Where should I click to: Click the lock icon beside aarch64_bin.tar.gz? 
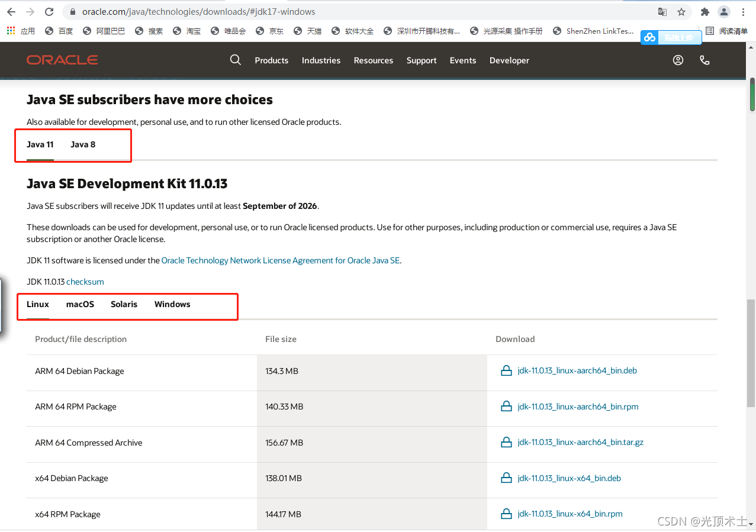506,442
